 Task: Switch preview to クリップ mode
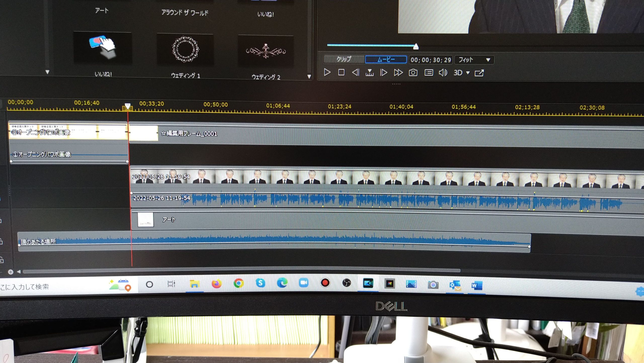click(344, 59)
